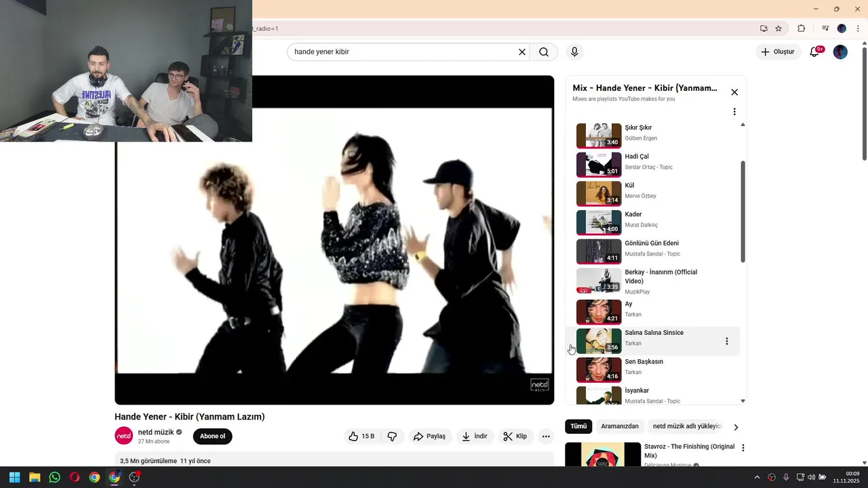Open more actions under the video
The width and height of the screenshot is (868, 488).
coord(546,436)
